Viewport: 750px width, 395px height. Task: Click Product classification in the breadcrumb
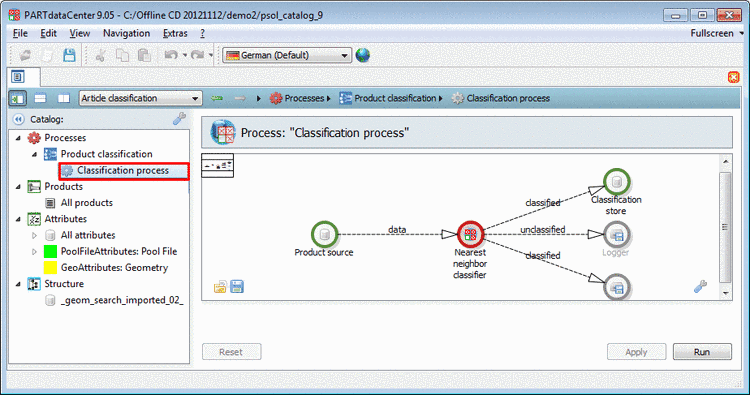click(x=395, y=99)
